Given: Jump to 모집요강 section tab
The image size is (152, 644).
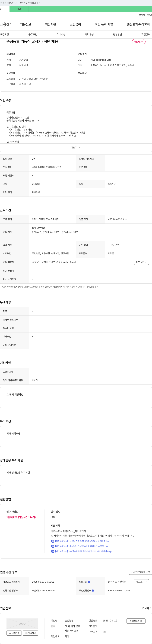Looking at the screenshot, I should [x=4, y=35].
